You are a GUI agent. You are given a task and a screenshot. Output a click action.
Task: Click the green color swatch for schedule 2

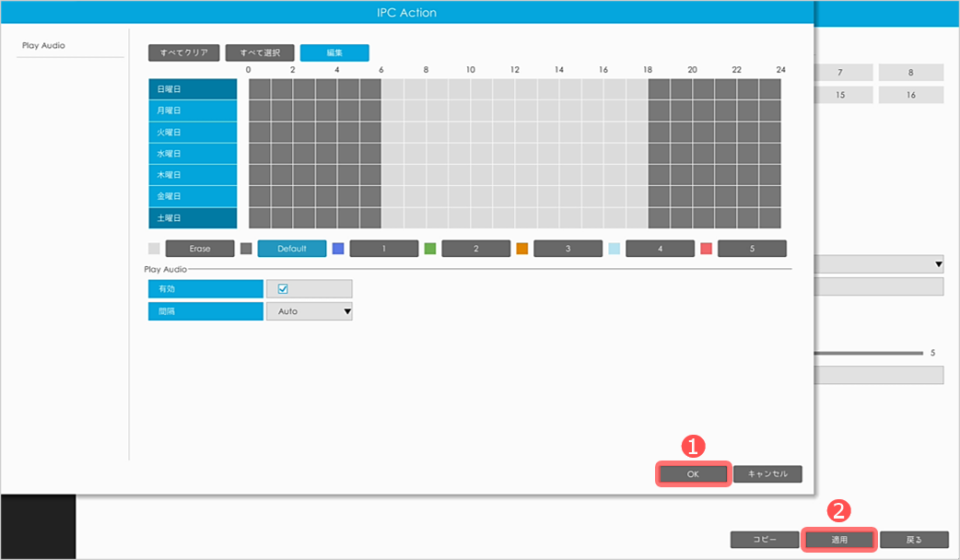click(430, 249)
